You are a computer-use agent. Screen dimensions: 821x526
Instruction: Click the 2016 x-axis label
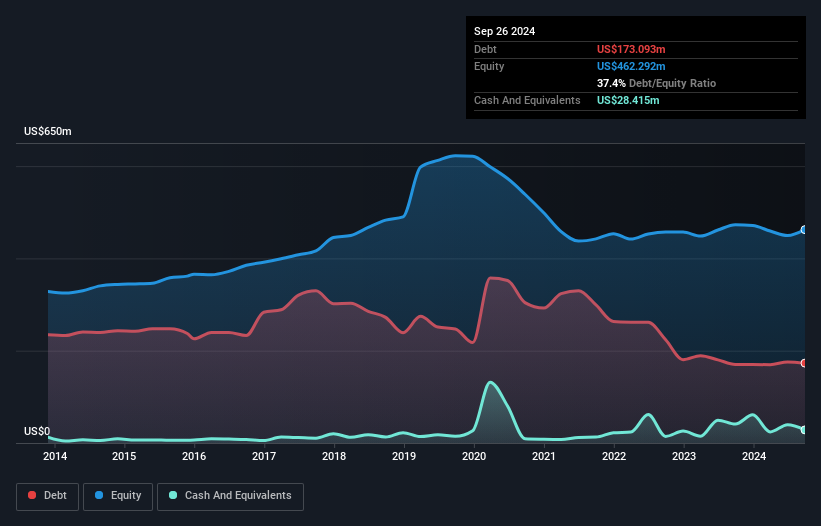tap(194, 456)
